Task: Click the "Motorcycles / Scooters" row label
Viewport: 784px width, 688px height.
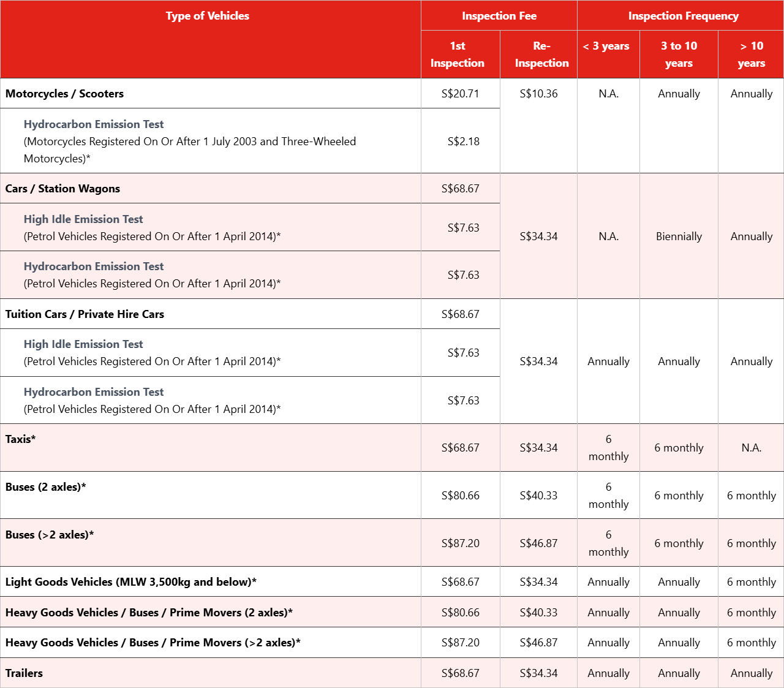Action: pyautogui.click(x=64, y=94)
